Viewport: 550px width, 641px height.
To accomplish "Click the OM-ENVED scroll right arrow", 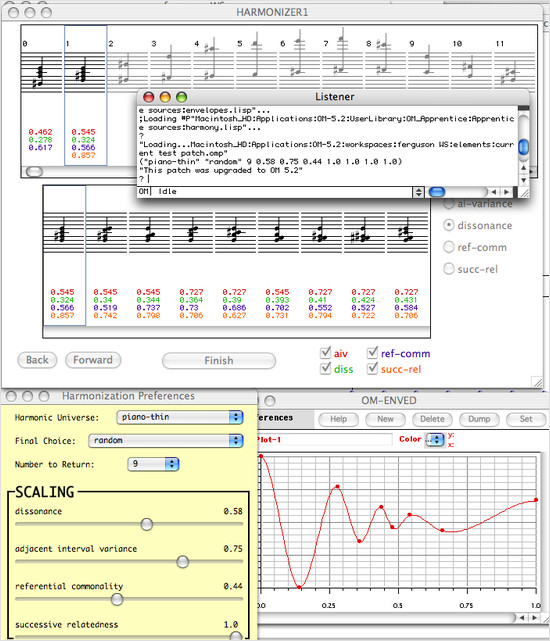I will (x=534, y=618).
